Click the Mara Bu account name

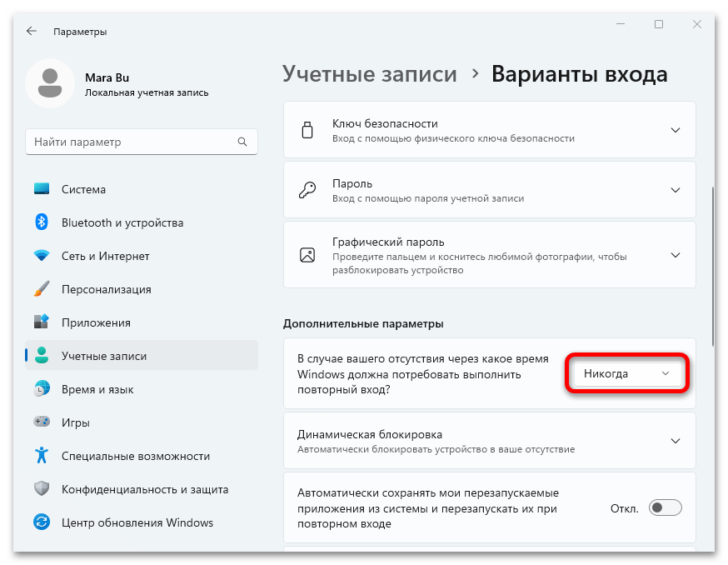pos(107,77)
